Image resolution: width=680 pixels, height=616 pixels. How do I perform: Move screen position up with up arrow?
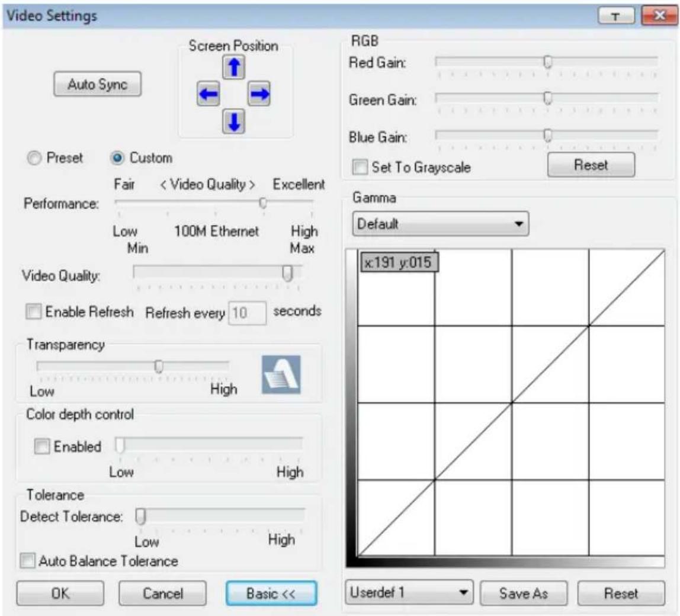click(234, 68)
